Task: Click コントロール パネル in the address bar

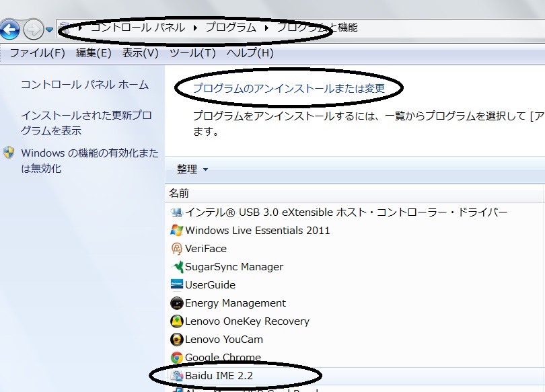Action: coord(138,28)
